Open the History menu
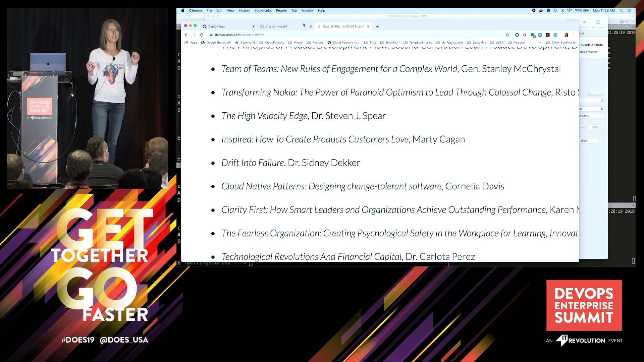This screenshot has height=362, width=644. (244, 10)
